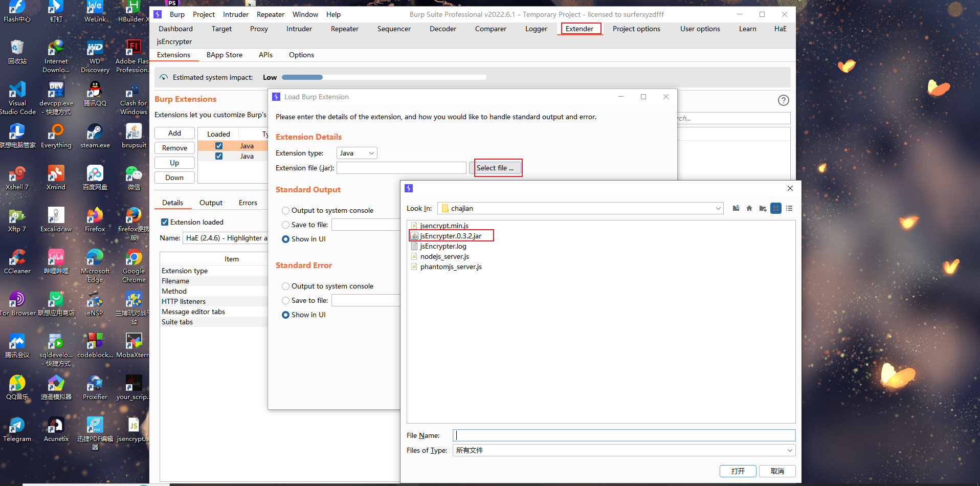Click the 取消 (Cancel) button
980x486 pixels.
(777, 471)
